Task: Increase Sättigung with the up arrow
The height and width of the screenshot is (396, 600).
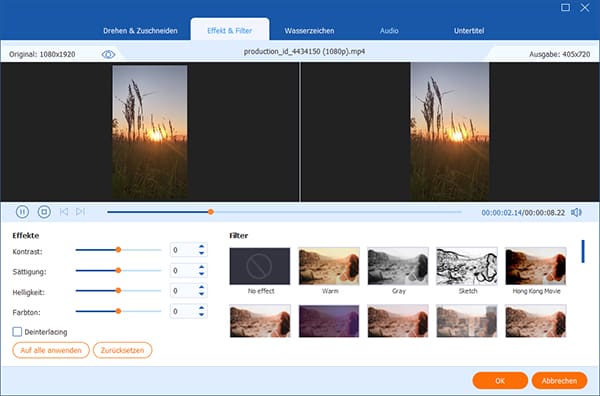Action: (x=202, y=267)
